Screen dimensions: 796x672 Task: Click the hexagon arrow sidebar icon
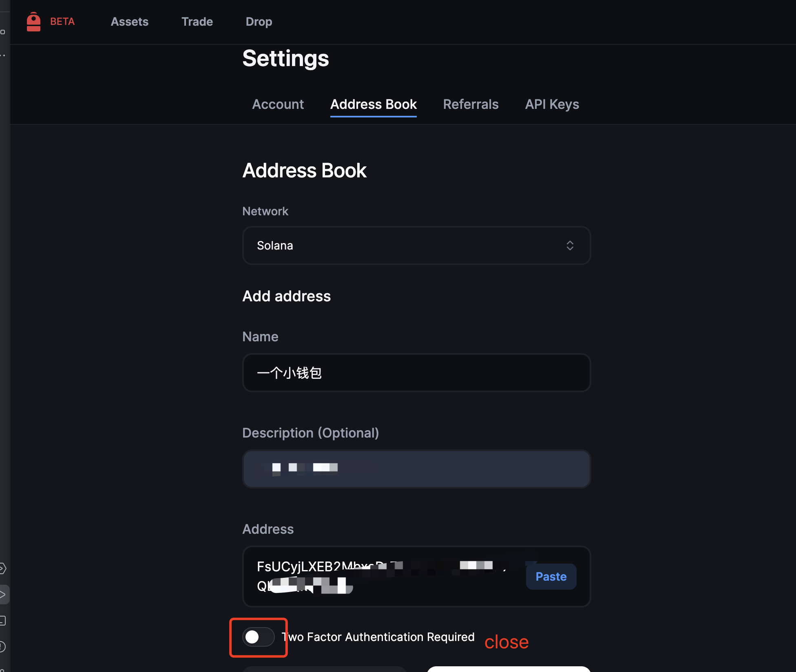(2, 568)
